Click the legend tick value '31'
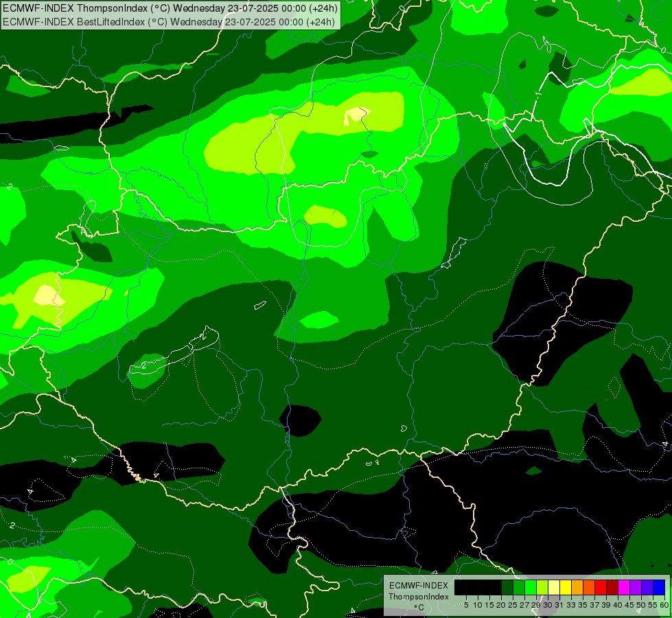This screenshot has width=672, height=618. (x=559, y=605)
